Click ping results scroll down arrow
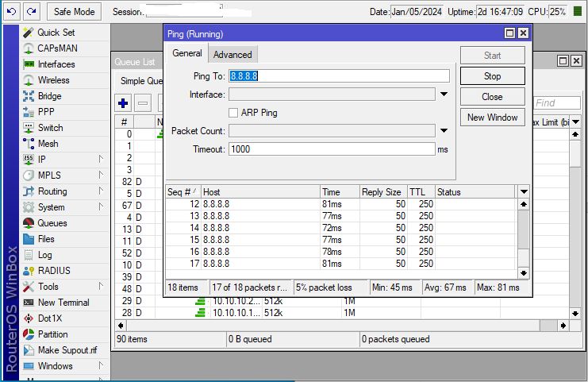588x382 pixels. point(524,273)
